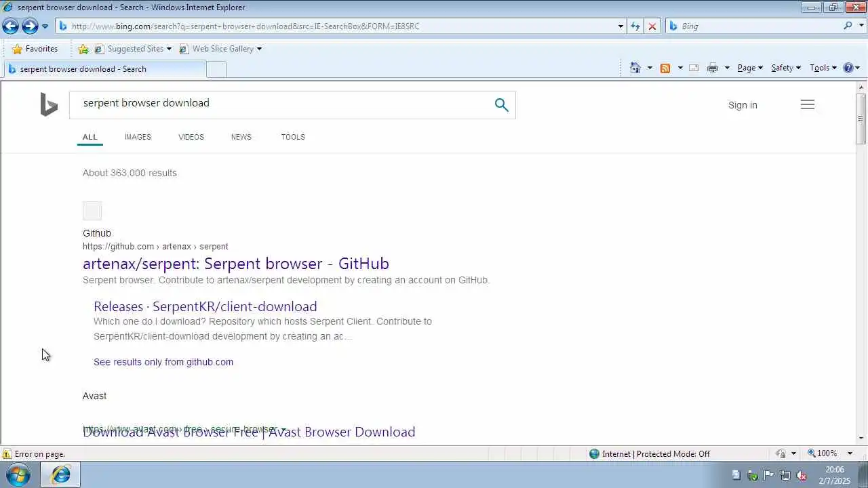
Task: Go forward with the Forward arrow
Action: (x=30, y=26)
